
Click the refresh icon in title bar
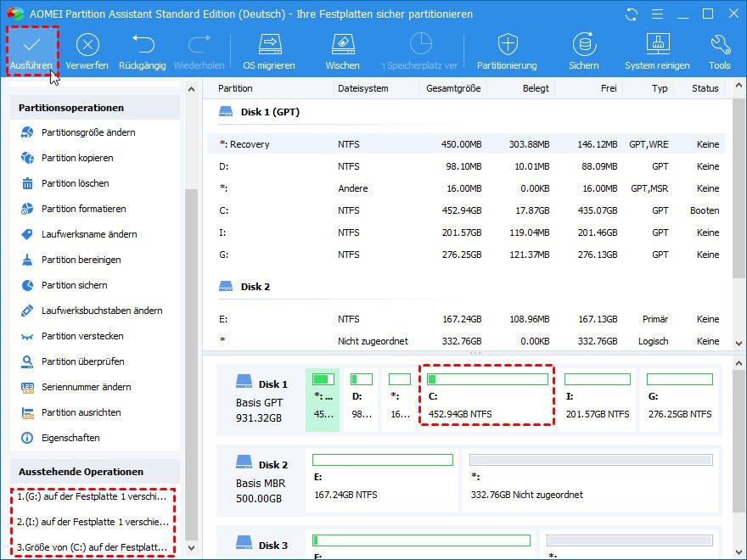click(632, 14)
